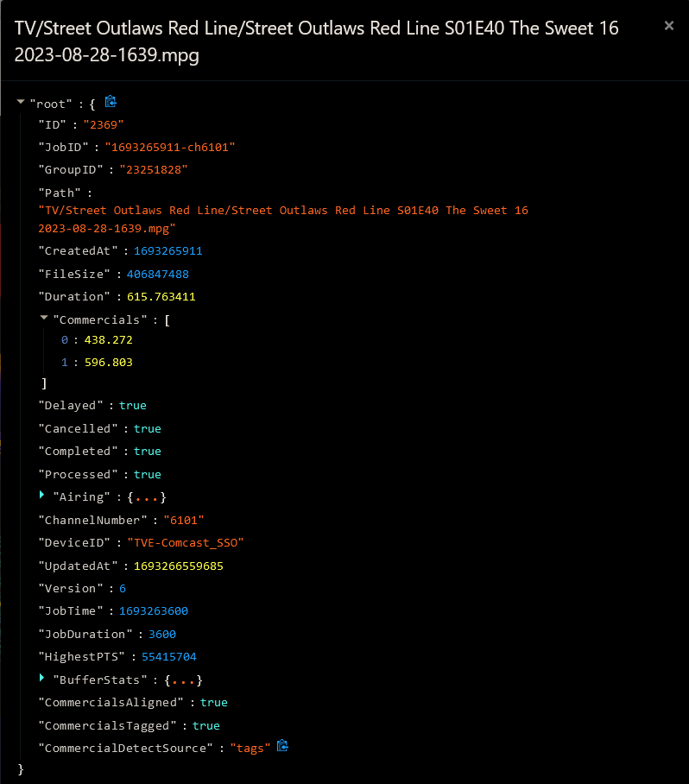Click the UpdatedAt timestamp value
This screenshot has height=784, width=689.
[179, 566]
